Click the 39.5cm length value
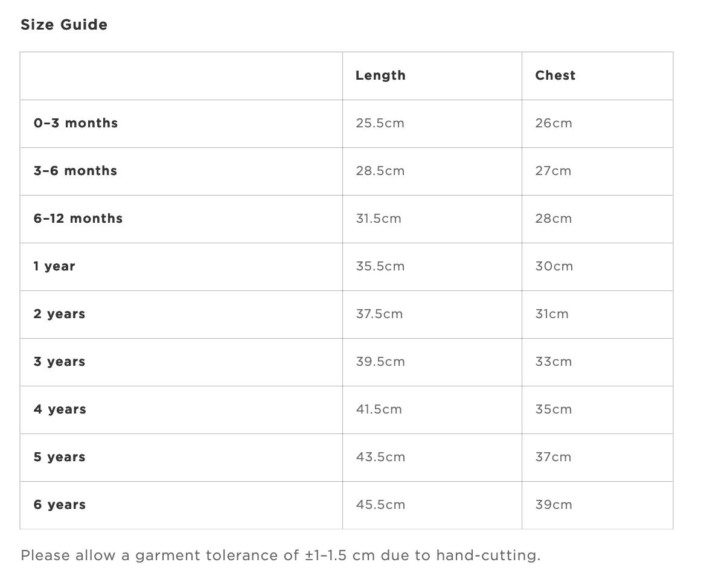 (x=380, y=362)
